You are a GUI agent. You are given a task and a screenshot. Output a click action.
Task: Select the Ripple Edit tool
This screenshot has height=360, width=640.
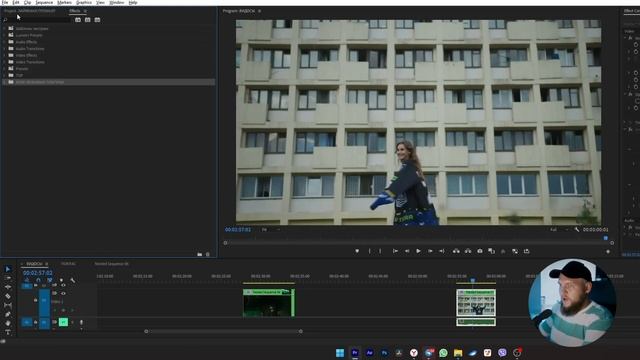click(8, 287)
